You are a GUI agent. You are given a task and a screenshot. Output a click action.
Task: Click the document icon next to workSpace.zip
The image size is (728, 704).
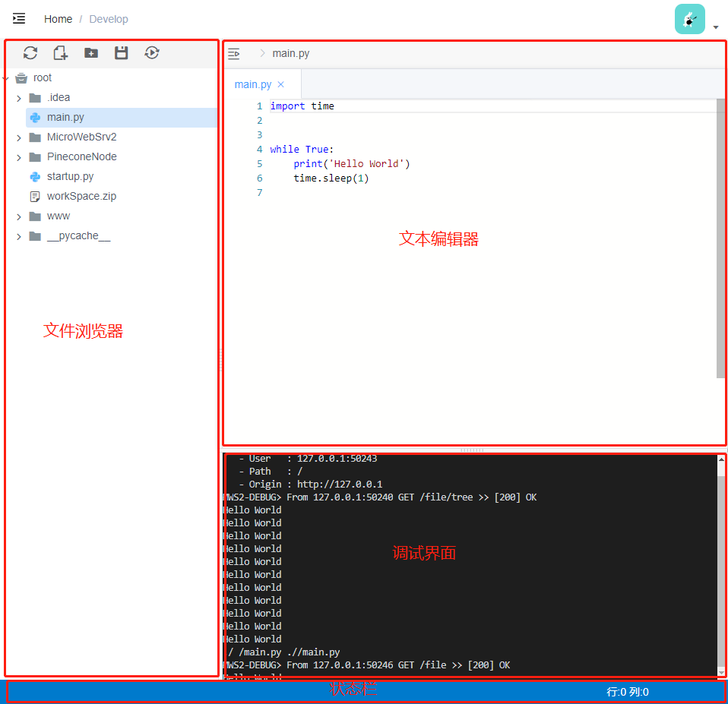click(35, 197)
